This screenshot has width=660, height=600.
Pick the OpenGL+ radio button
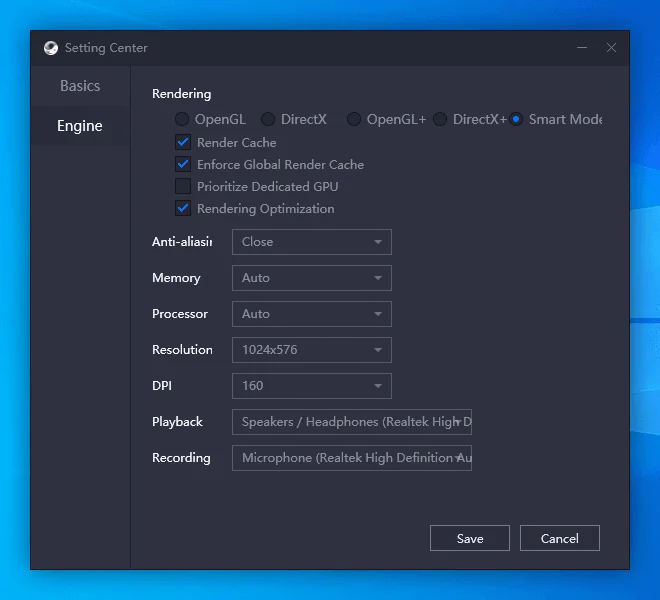coord(354,119)
